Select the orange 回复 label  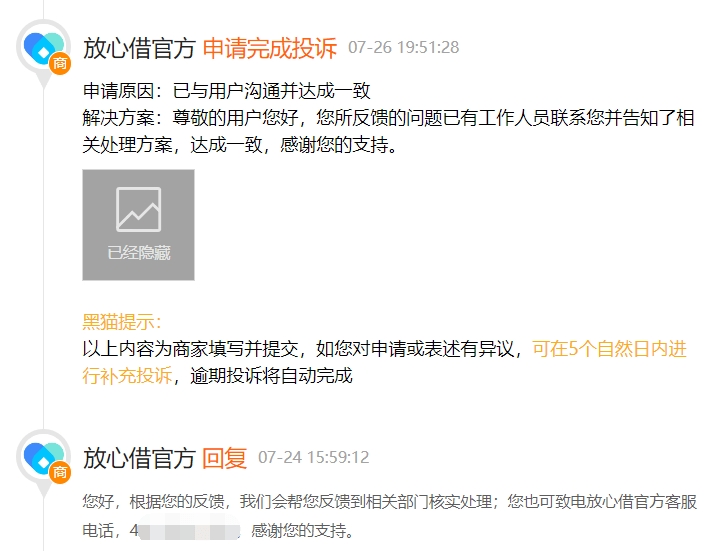pos(225,458)
